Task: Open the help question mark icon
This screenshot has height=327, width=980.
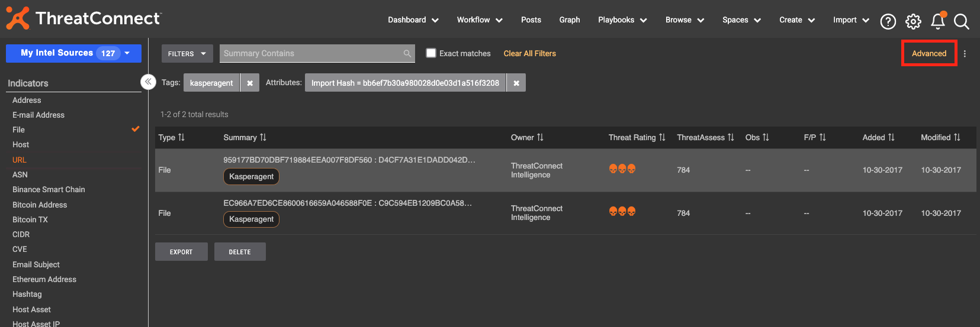Action: click(x=888, y=22)
